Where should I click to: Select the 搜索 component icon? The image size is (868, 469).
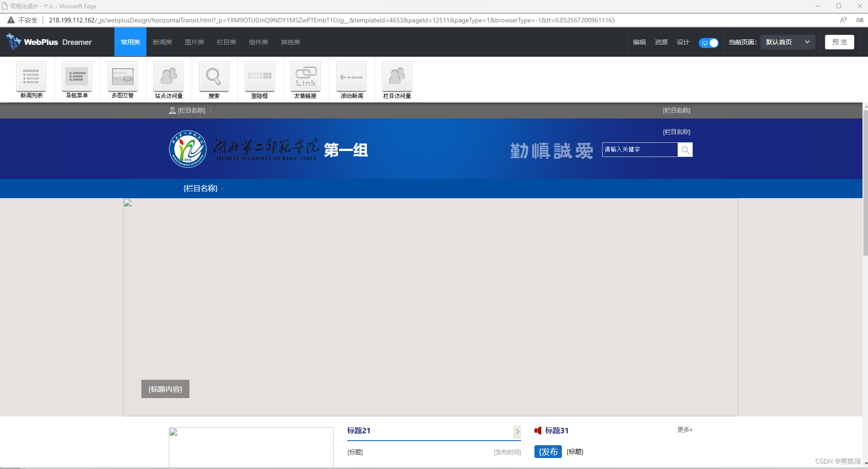[x=214, y=80]
